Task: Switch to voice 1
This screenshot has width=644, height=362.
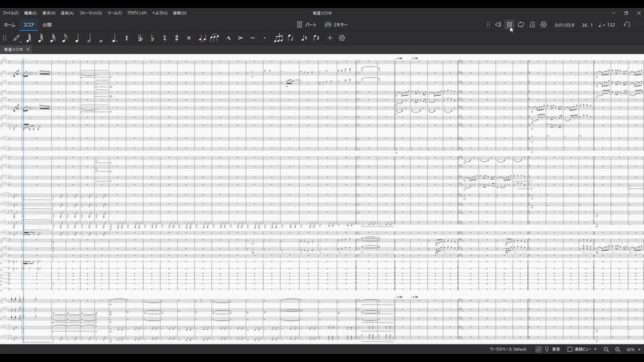Action: coord(304,38)
